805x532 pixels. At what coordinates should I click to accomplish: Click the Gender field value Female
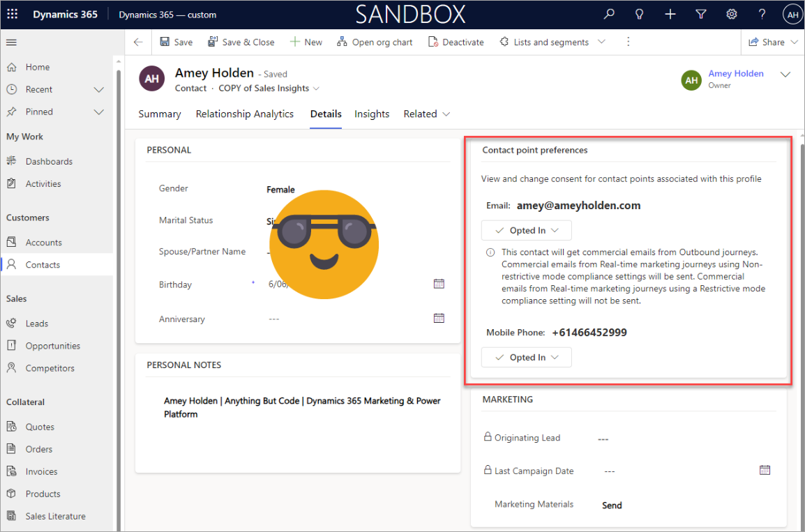pos(280,190)
